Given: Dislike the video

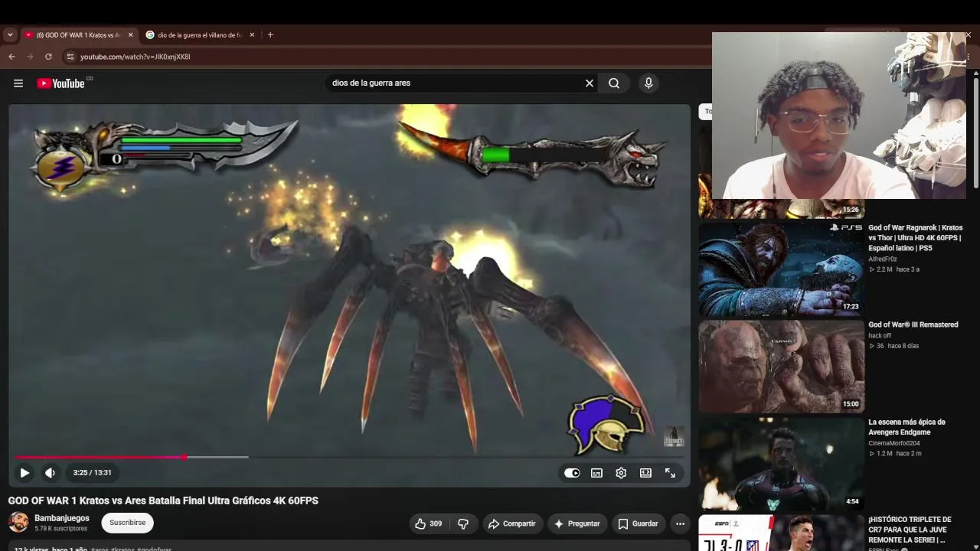Looking at the screenshot, I should (x=463, y=523).
